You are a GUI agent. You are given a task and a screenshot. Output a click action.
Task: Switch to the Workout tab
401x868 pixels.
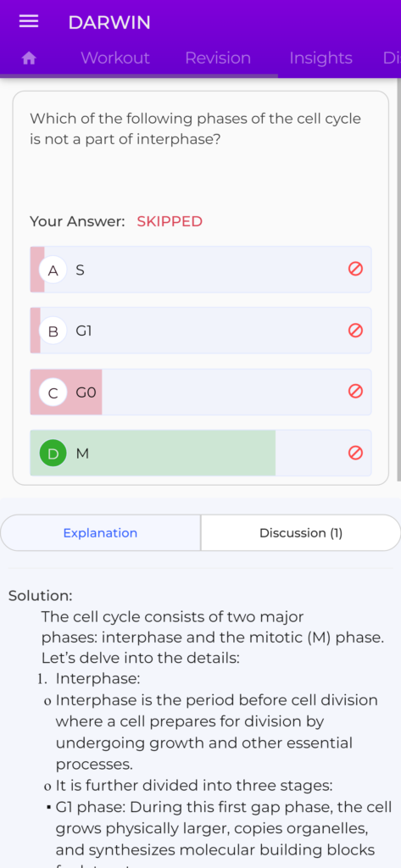tap(115, 58)
